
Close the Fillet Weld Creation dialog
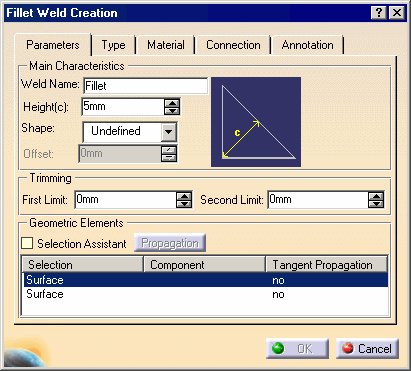point(397,13)
